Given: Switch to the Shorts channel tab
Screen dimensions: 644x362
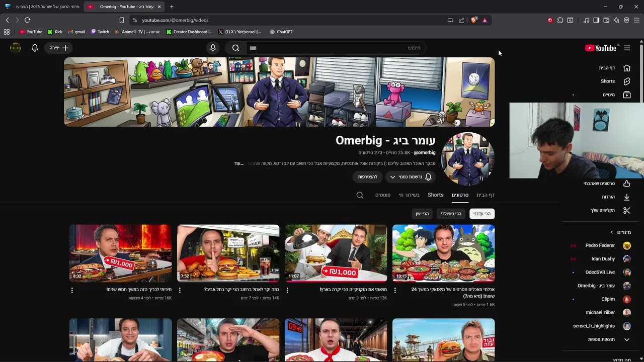Looking at the screenshot, I should (x=436, y=195).
